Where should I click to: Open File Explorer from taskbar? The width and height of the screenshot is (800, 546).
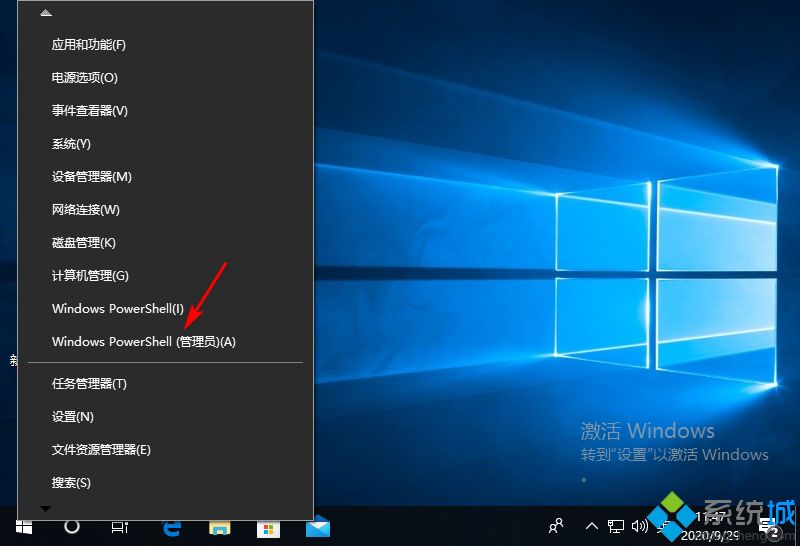pyautogui.click(x=220, y=528)
